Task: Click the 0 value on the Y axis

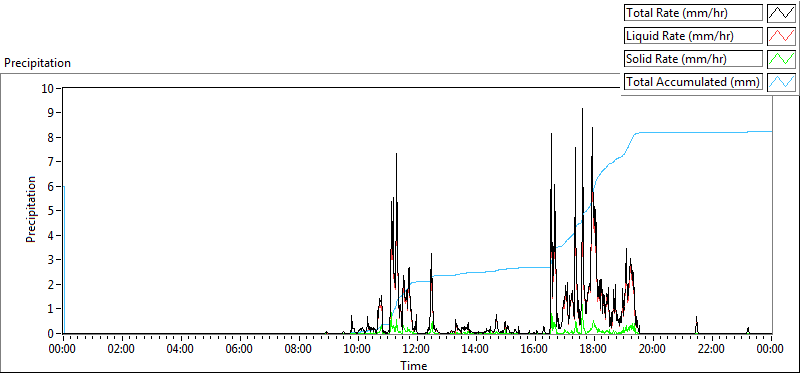Action: click(51, 334)
